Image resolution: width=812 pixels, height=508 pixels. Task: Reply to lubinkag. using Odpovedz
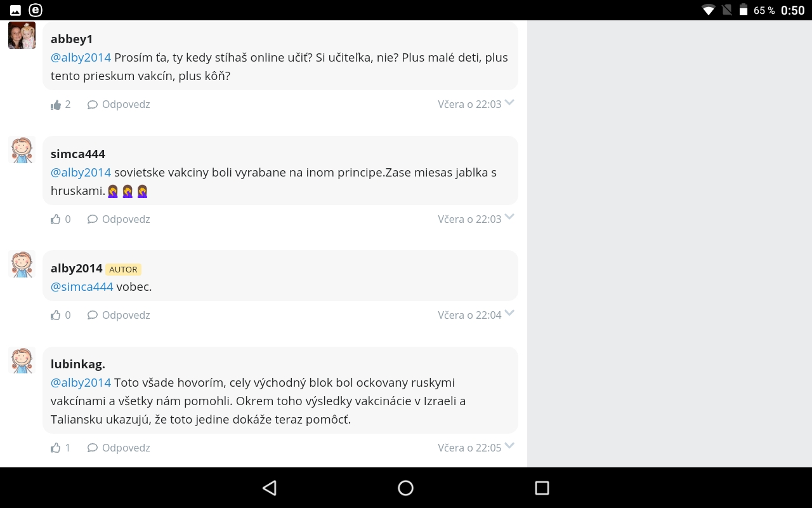coord(126,448)
